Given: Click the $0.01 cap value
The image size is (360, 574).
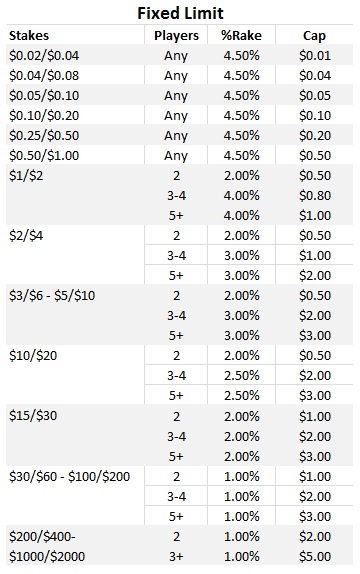Looking at the screenshot, I should click(315, 56).
